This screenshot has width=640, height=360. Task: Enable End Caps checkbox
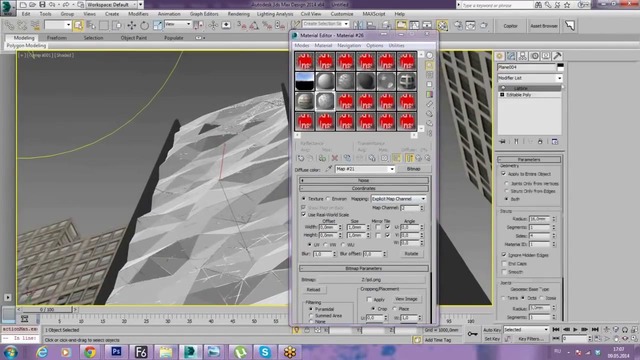click(x=504, y=263)
